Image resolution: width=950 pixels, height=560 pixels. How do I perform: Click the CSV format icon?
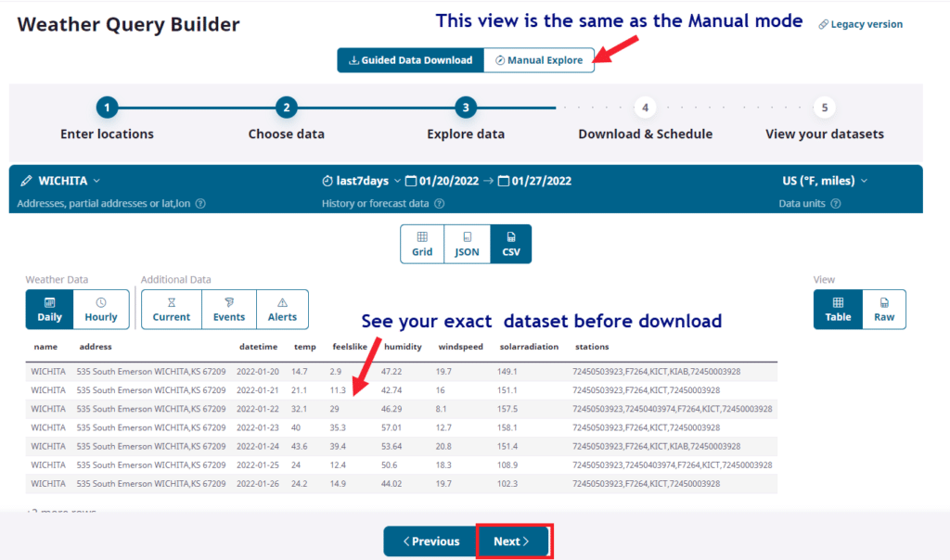510,243
